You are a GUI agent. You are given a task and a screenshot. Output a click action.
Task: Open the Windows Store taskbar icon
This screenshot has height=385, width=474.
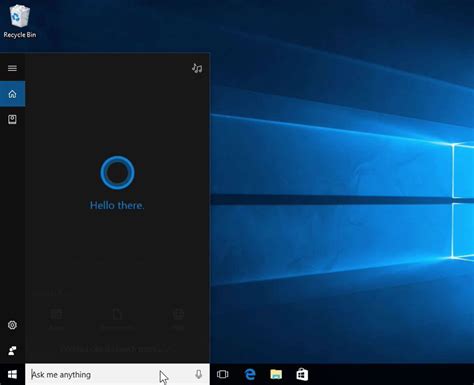point(302,374)
